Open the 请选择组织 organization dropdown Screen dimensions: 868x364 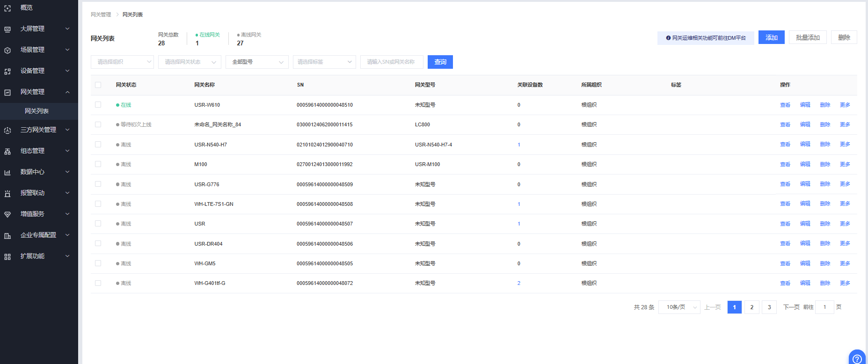[x=122, y=62]
